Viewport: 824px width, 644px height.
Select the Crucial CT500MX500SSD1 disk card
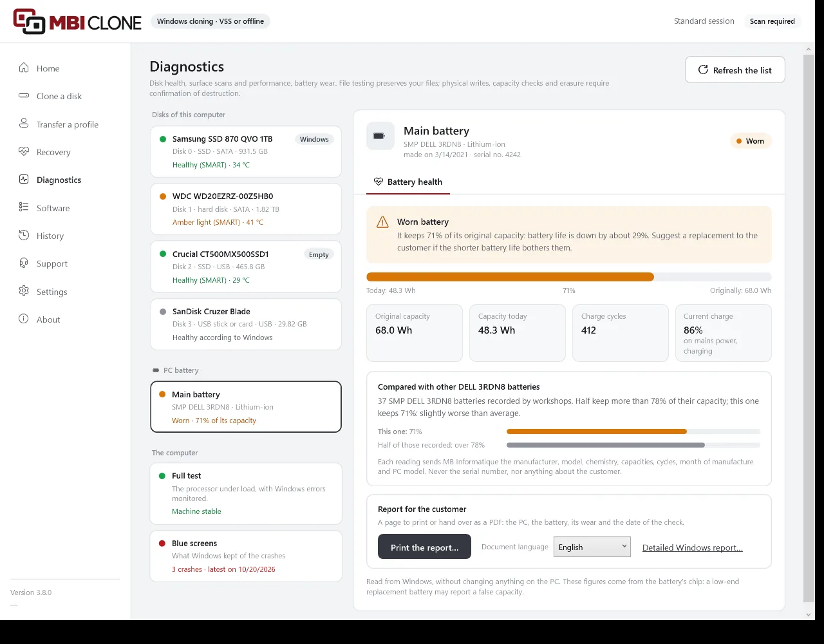pos(246,267)
